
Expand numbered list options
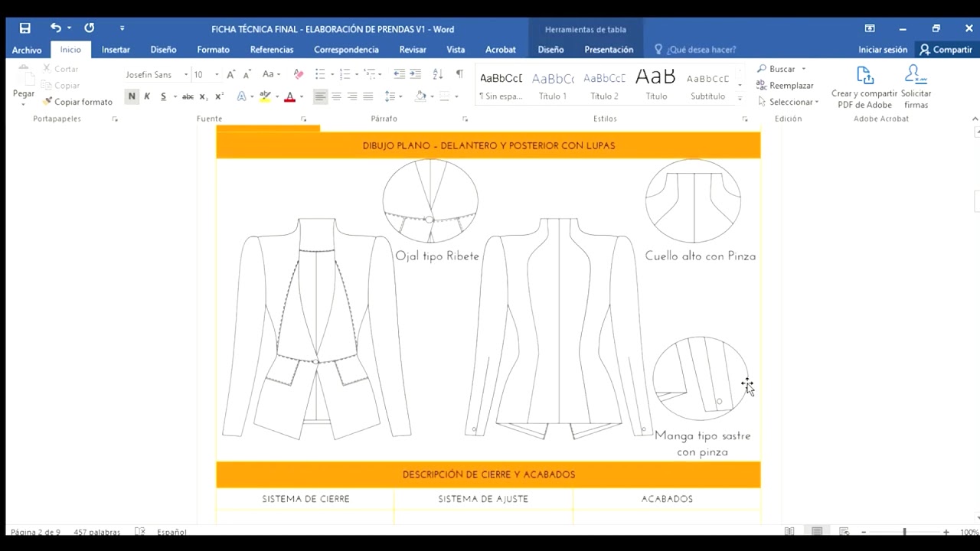point(357,75)
